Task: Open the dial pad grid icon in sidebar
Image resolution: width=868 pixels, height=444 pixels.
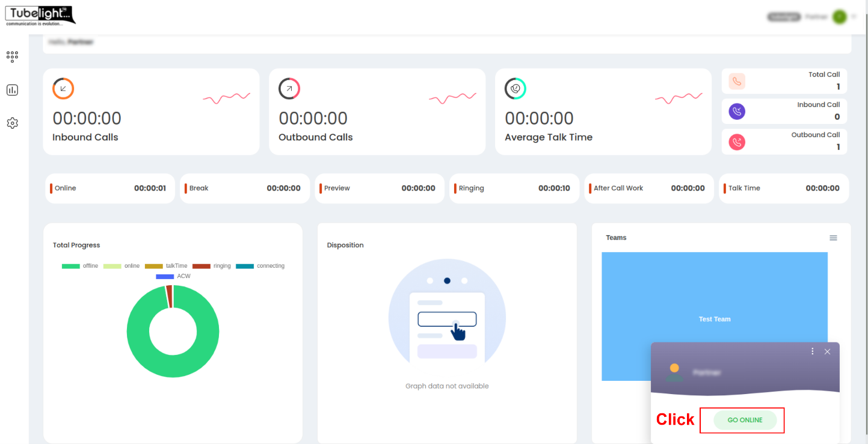Action: (x=12, y=57)
